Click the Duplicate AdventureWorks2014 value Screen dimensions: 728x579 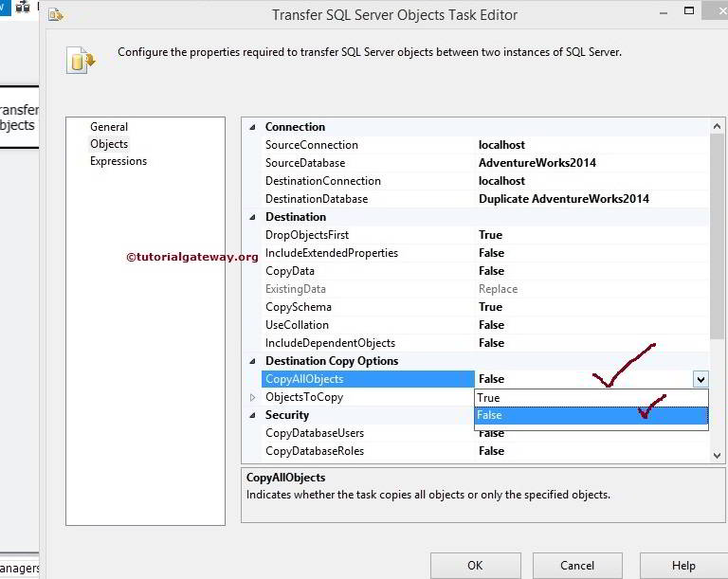point(564,199)
